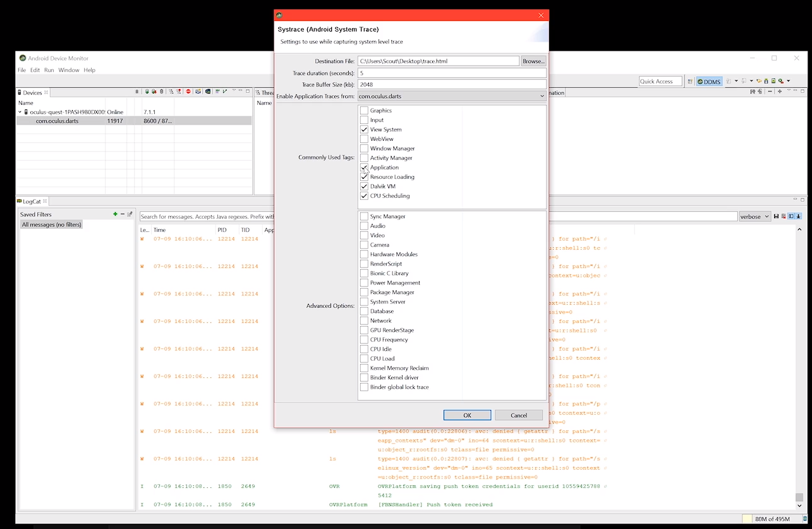Open the dropdown arrow right of DDMS button

pos(736,81)
